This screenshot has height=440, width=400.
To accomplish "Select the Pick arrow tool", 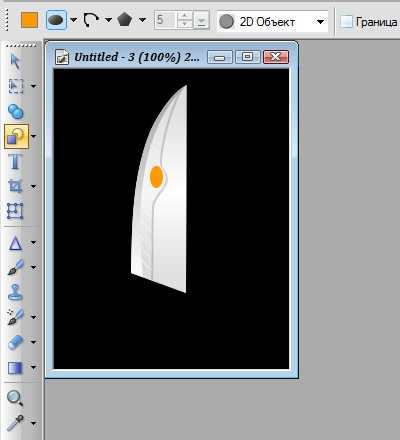I will tap(15, 62).
